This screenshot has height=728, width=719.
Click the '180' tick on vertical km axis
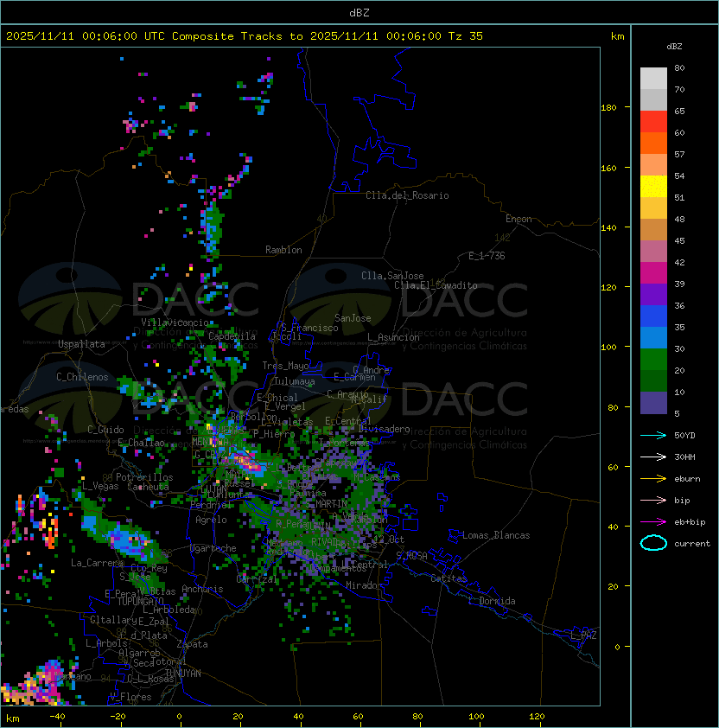[608, 108]
